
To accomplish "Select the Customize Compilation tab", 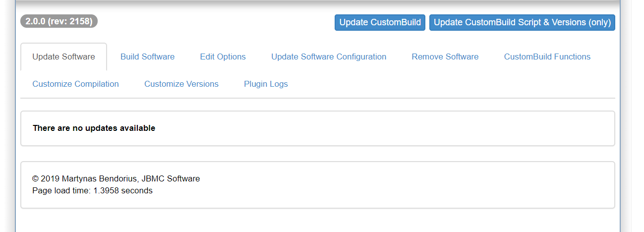I will coord(75,84).
